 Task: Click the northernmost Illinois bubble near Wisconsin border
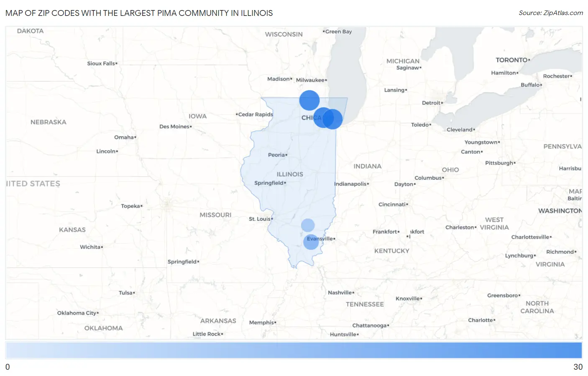[x=309, y=100]
